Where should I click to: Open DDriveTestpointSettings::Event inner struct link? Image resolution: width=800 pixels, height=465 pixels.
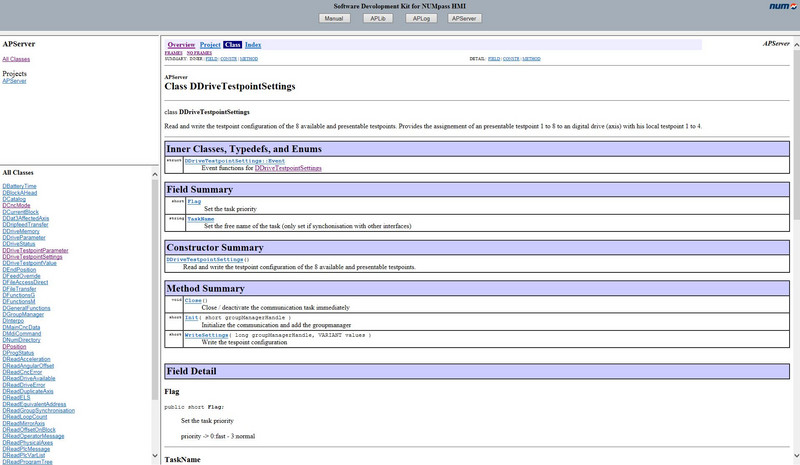pos(235,161)
